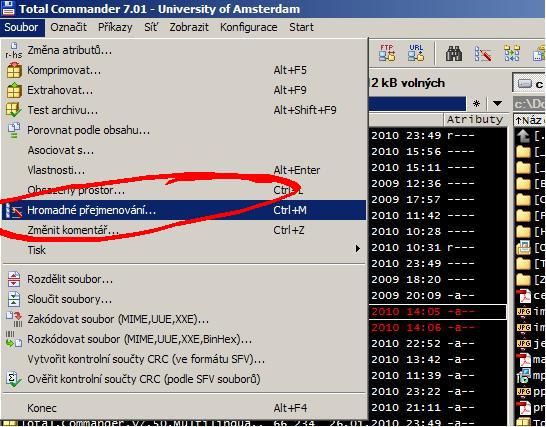The height and width of the screenshot is (427, 546).
Task: Click the Atributy column header
Action: 475,119
